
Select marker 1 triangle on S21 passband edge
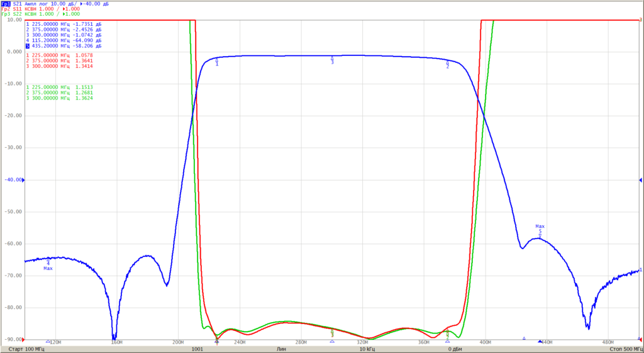coord(217,62)
